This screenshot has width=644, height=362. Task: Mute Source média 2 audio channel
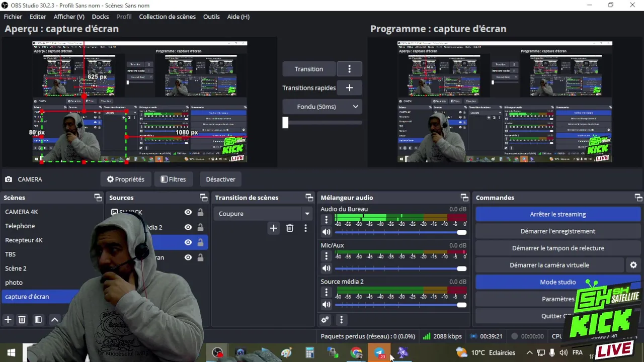(x=326, y=305)
